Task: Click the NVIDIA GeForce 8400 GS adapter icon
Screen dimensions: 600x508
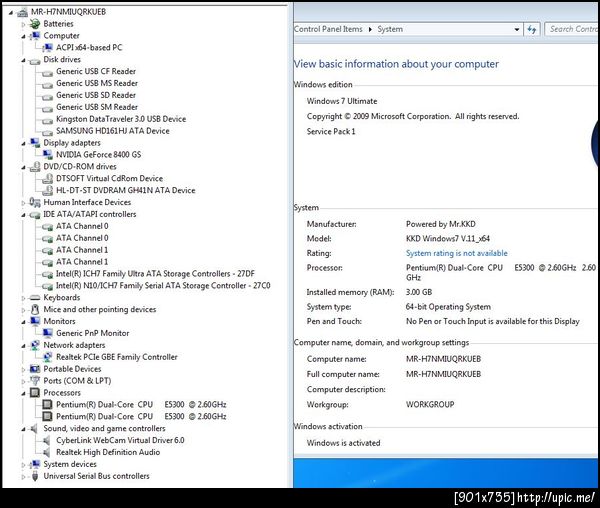Action: [x=47, y=155]
